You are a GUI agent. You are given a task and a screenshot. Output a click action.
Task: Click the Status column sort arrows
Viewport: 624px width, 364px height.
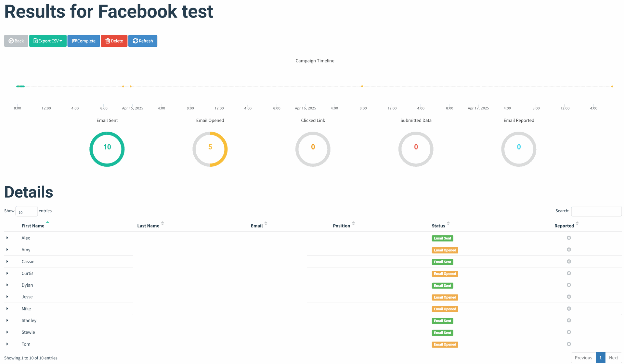(x=448, y=224)
